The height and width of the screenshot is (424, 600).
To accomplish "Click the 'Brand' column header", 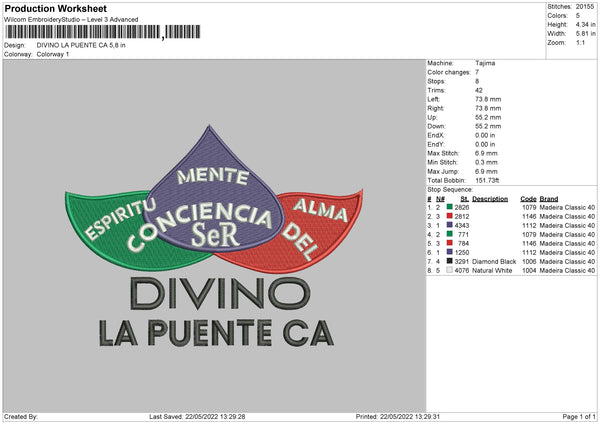I will click(x=549, y=199).
